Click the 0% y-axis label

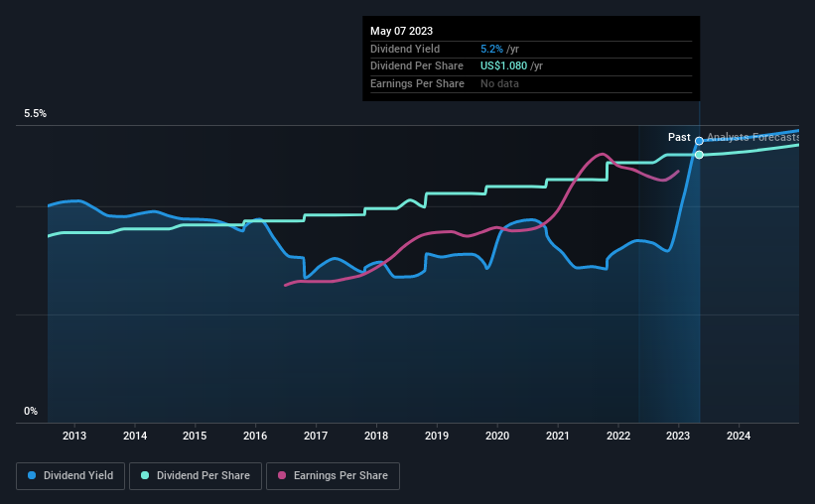coord(31,411)
